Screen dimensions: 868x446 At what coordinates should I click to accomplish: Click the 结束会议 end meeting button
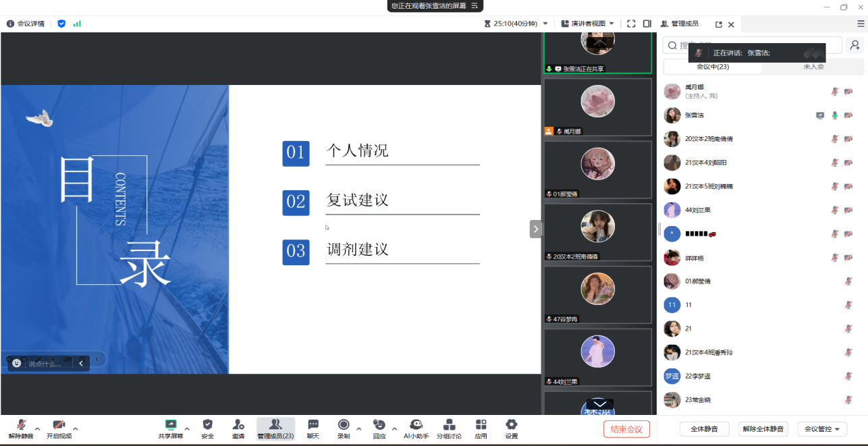tap(626, 429)
